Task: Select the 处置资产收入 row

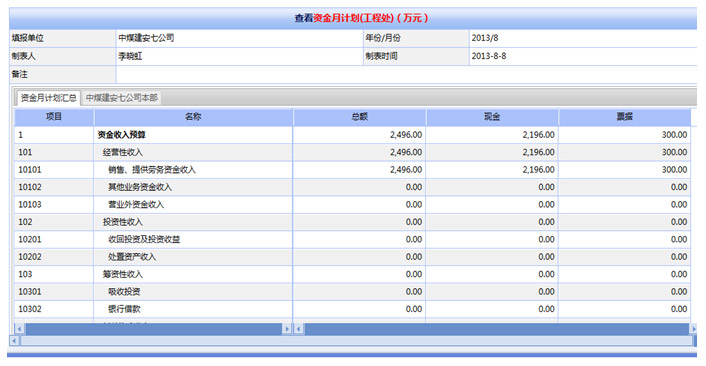Action: pos(353,257)
